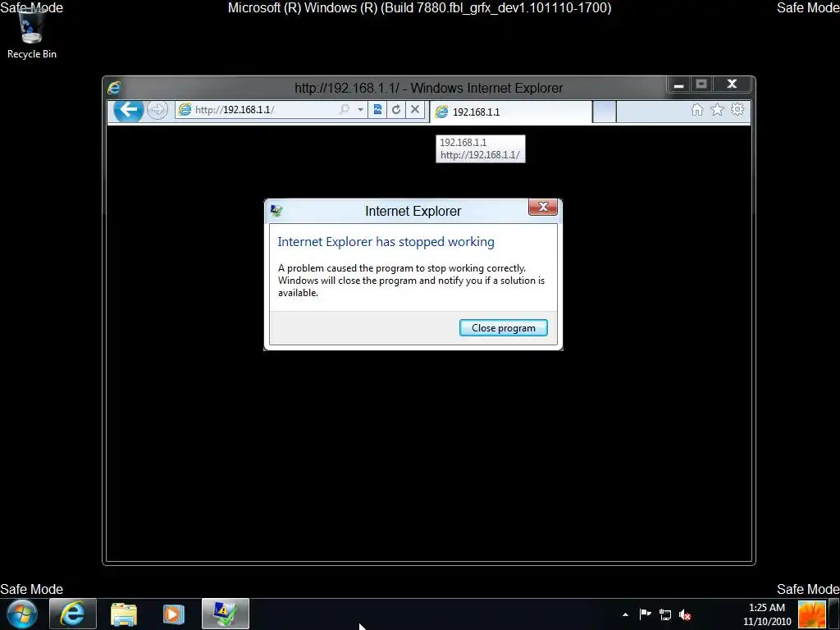Screen dimensions: 840x630
Task: Click the IE forward arrow button
Action: 157,110
